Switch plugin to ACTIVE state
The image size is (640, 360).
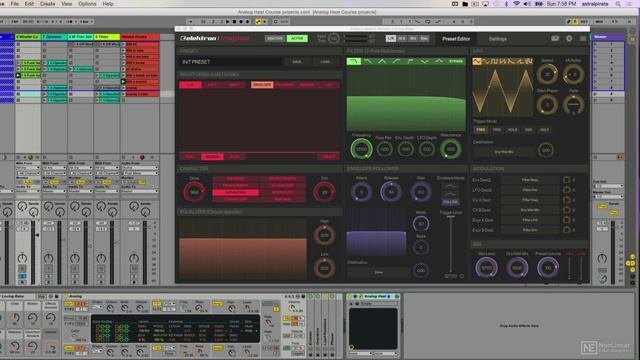coord(297,38)
